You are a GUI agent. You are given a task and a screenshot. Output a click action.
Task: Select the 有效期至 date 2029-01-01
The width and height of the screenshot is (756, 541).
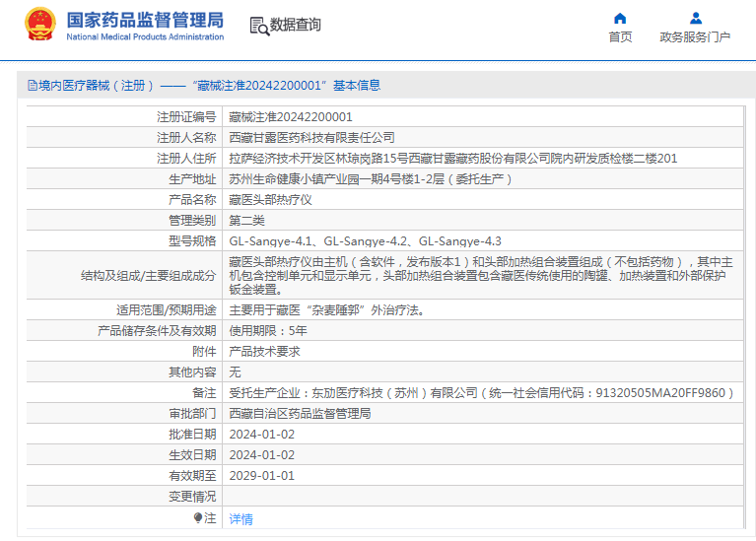[262, 476]
